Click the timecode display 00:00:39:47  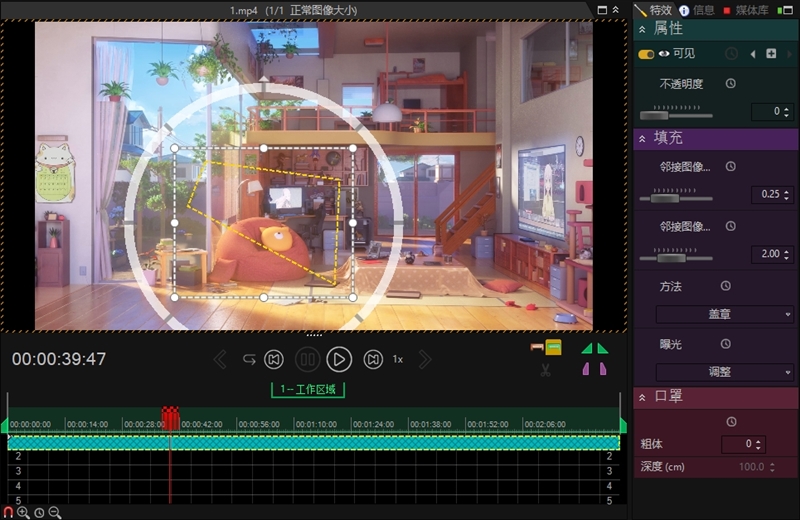[x=59, y=359]
